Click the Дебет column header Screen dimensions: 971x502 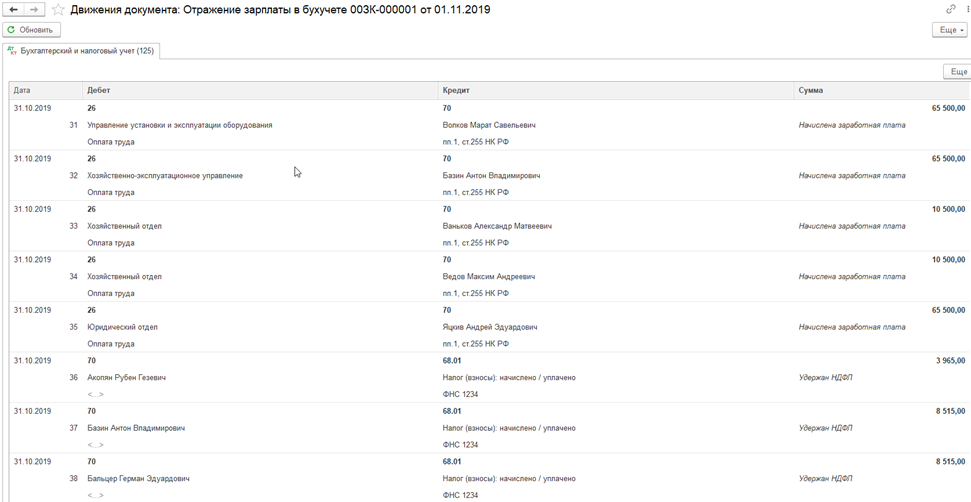pyautogui.click(x=260, y=90)
